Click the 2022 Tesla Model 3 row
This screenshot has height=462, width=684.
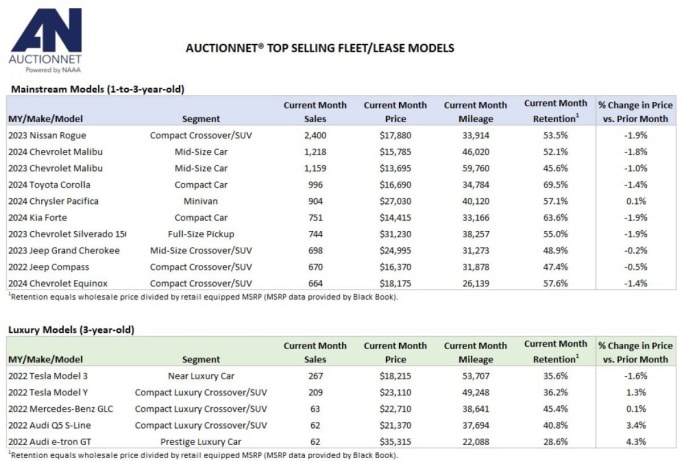pyautogui.click(x=342, y=376)
